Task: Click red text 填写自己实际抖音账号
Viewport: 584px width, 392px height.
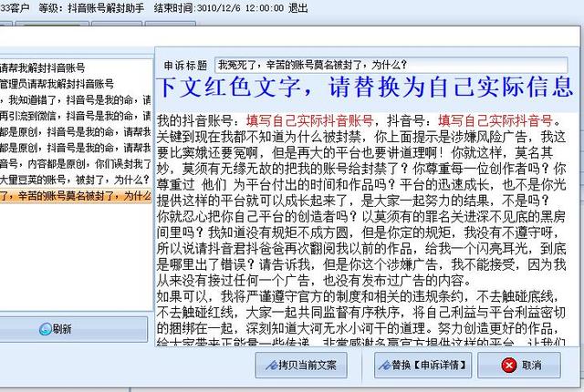Action: (309, 121)
